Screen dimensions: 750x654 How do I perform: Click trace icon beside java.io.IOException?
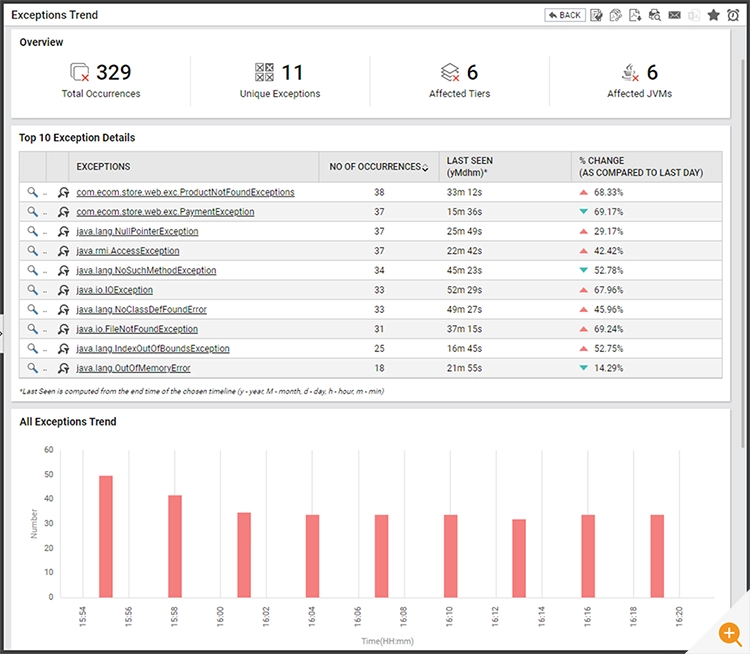64,290
